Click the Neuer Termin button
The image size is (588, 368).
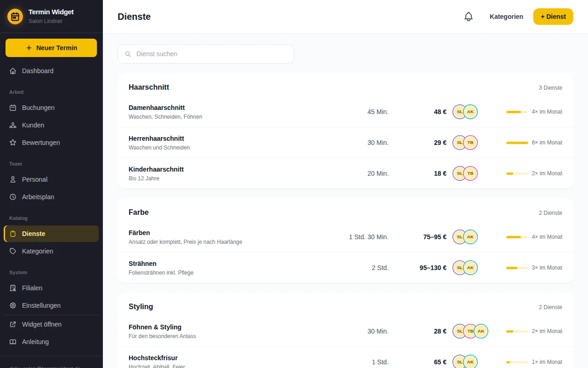coord(51,48)
